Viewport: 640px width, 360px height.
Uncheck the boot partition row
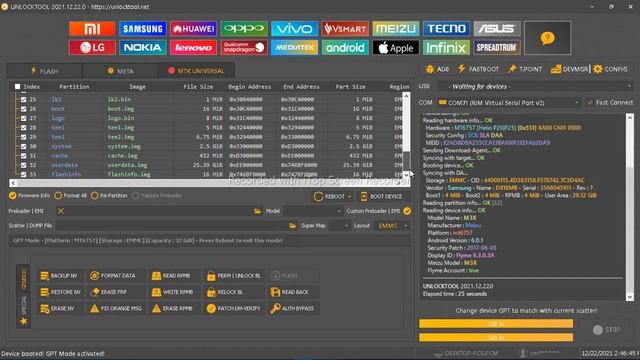24,109
